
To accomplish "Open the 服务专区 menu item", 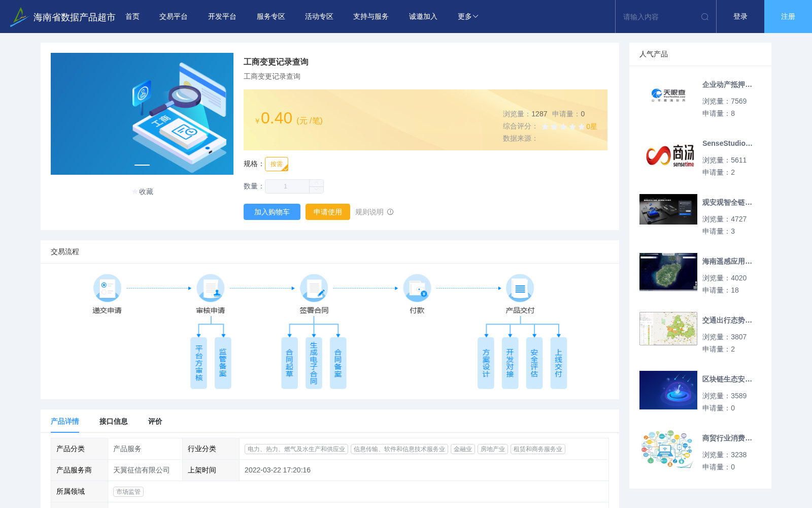I will (x=271, y=17).
